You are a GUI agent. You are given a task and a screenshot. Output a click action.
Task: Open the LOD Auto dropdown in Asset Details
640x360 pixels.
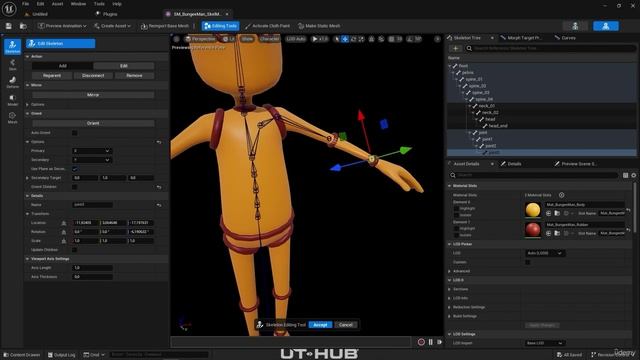click(x=545, y=253)
